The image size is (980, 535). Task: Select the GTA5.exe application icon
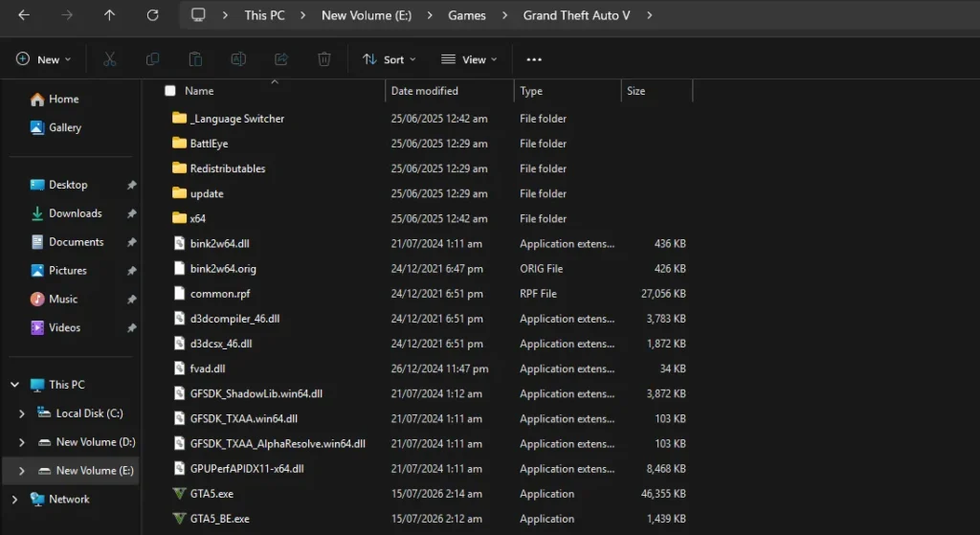point(179,494)
